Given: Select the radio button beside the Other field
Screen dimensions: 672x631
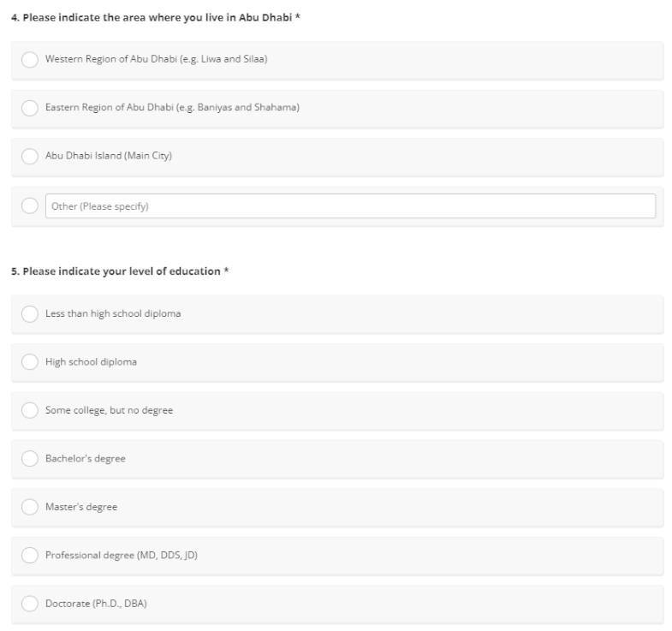Looking at the screenshot, I should click(x=30, y=206).
